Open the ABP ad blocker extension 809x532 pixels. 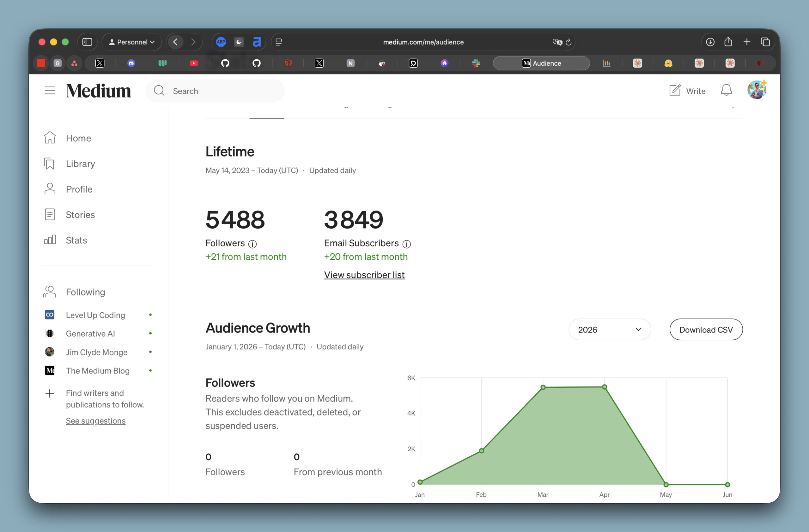click(221, 42)
